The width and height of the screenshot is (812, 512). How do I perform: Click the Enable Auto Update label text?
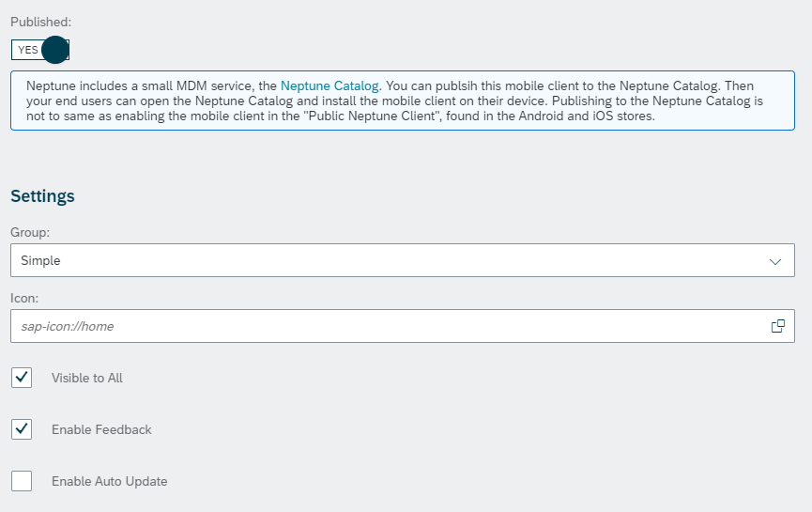point(109,481)
